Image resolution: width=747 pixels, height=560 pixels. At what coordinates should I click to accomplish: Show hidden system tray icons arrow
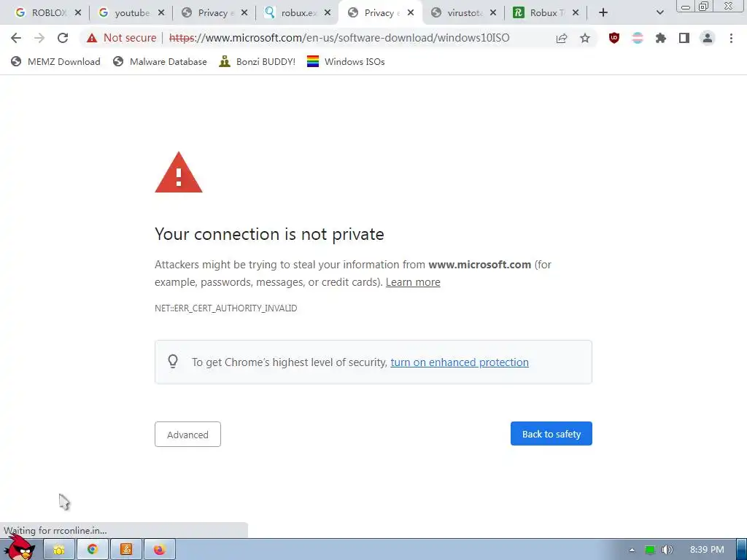(632, 550)
